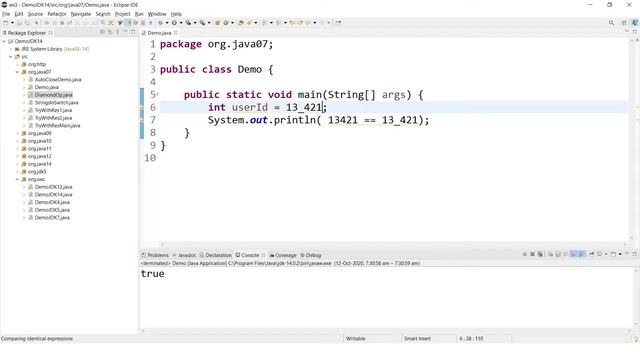Click the New Java Package icon
This screenshot has height=360, width=640.
218,23
